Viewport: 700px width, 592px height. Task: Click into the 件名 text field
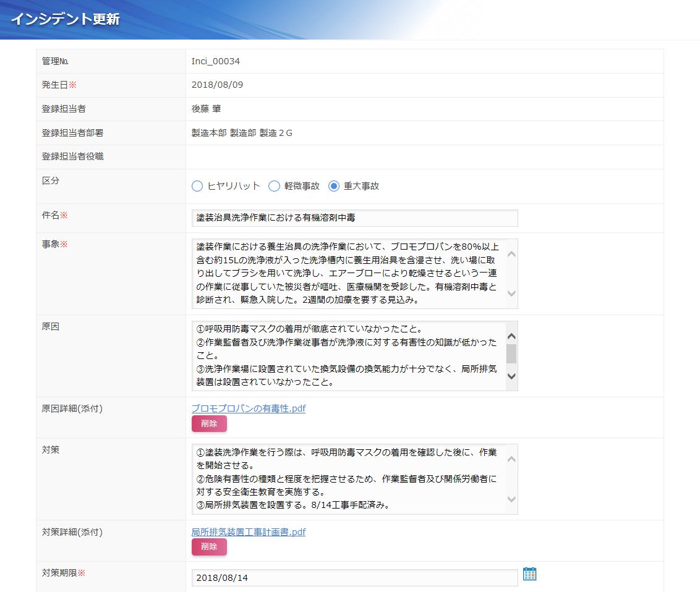(x=354, y=218)
